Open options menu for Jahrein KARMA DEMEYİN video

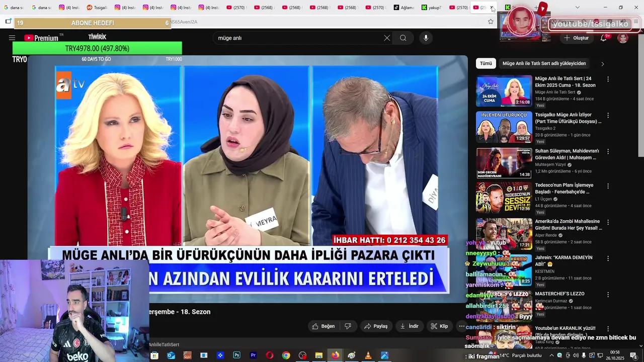(x=608, y=258)
